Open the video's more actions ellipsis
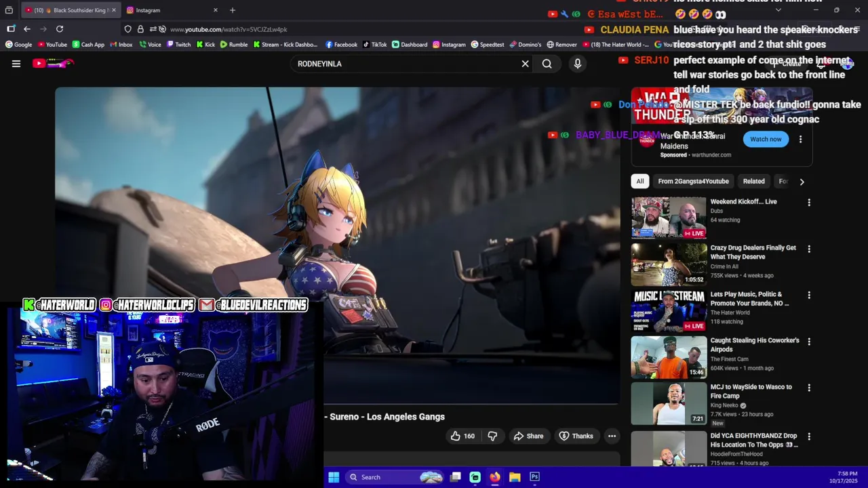This screenshot has width=868, height=488. coord(612,436)
